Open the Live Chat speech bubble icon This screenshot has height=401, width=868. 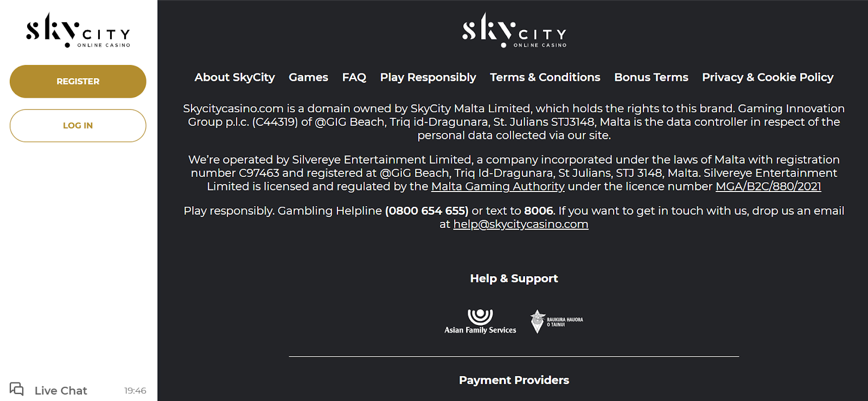pyautogui.click(x=17, y=389)
